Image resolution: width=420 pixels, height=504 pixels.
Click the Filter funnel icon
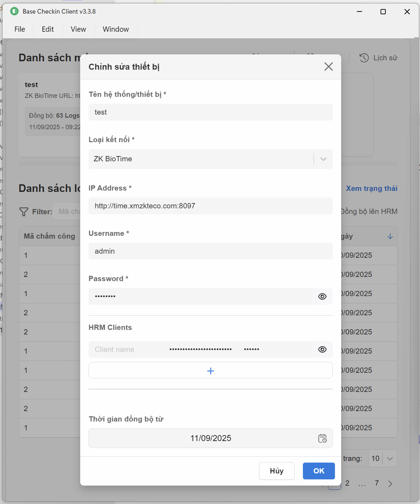click(x=24, y=212)
